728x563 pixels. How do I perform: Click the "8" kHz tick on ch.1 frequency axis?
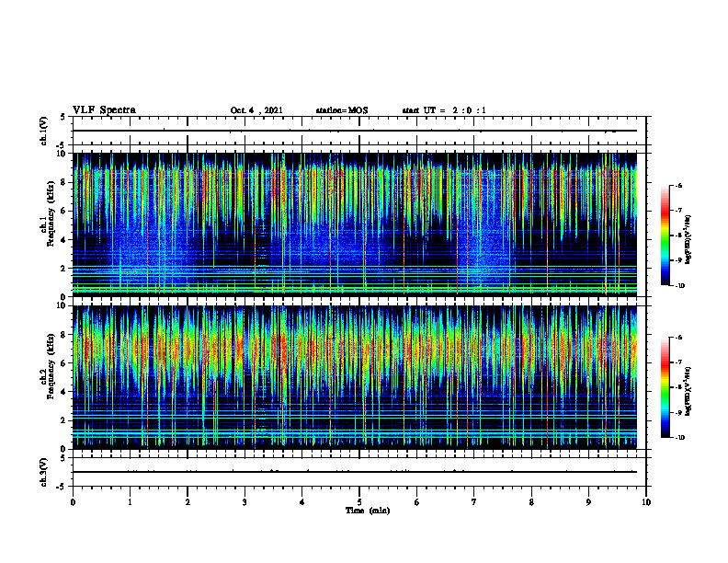pos(64,182)
